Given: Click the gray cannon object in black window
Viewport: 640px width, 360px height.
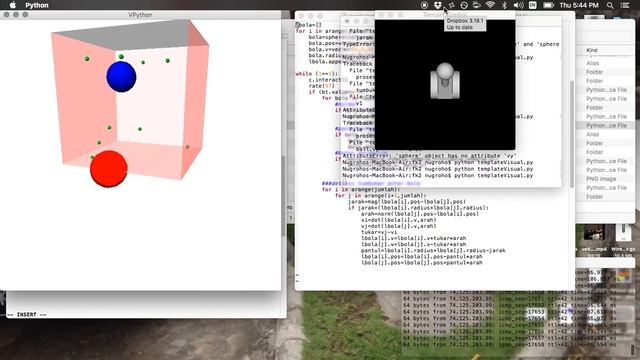Looking at the screenshot, I should coord(445,81).
